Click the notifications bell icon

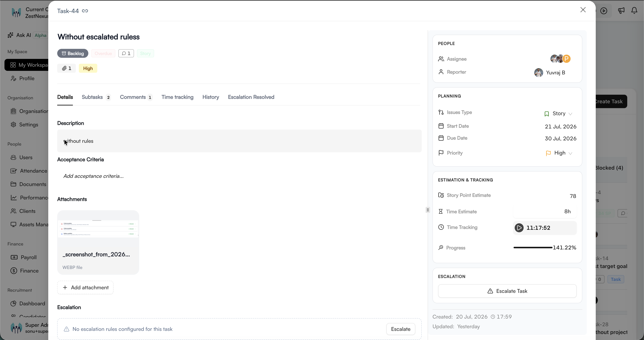(634, 10)
